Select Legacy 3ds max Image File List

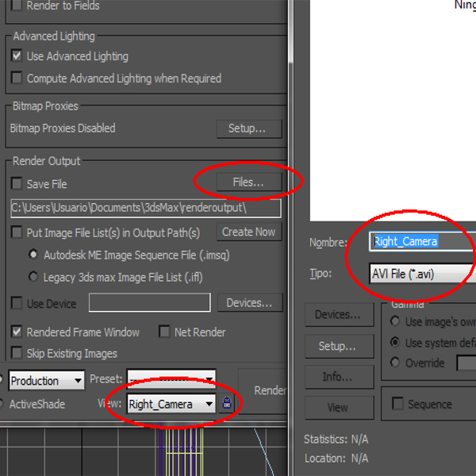(33, 277)
